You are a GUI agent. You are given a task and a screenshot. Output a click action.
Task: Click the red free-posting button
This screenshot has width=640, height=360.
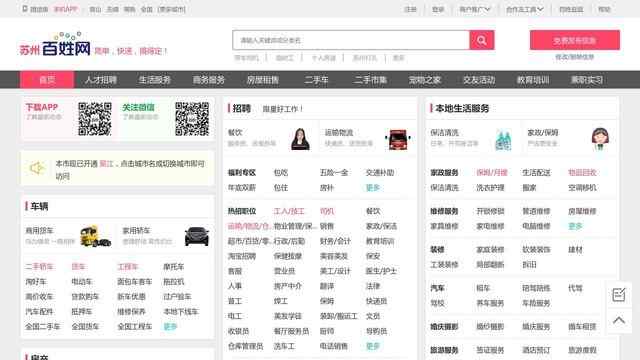coord(575,40)
